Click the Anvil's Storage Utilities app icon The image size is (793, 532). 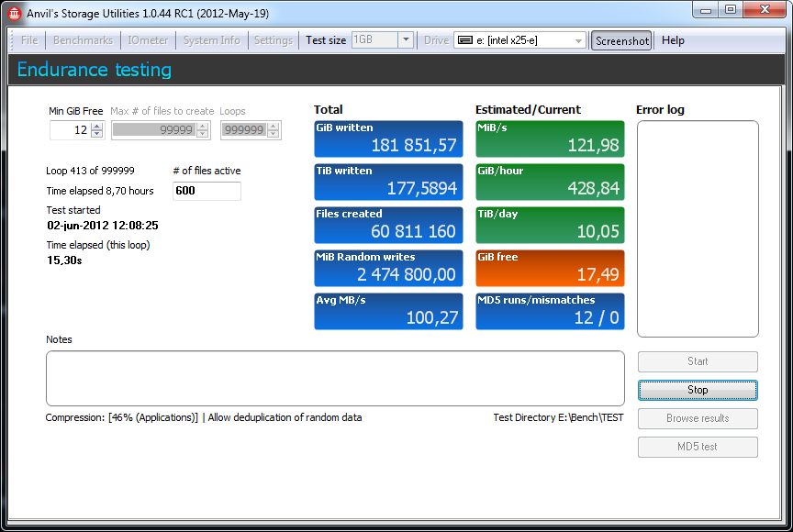[14, 14]
